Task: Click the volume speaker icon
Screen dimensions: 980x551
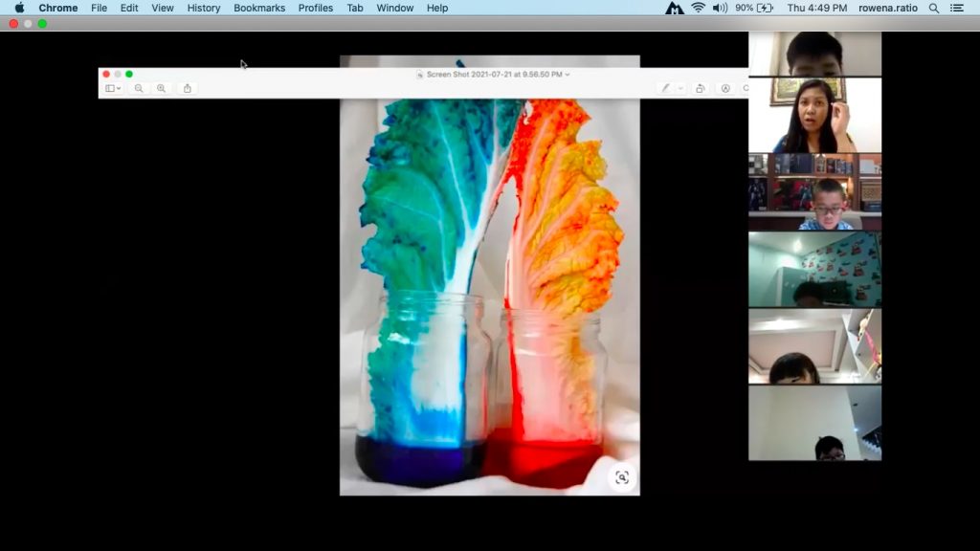Action: click(720, 8)
